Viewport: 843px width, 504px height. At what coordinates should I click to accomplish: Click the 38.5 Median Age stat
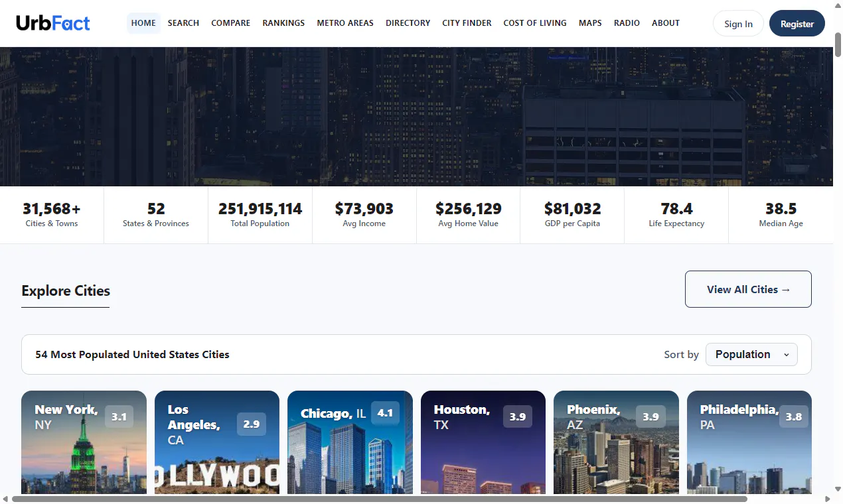(781, 215)
